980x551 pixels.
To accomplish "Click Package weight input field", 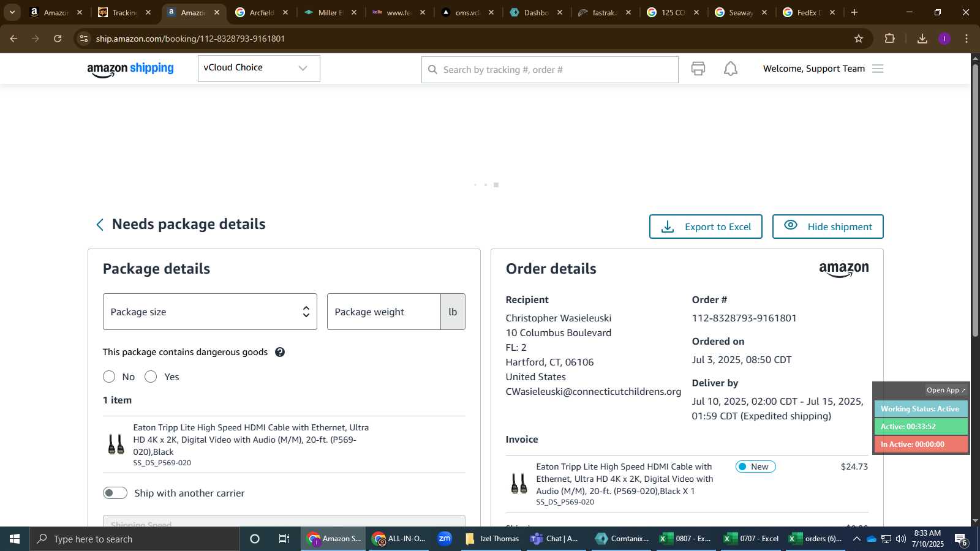I will 384,312.
